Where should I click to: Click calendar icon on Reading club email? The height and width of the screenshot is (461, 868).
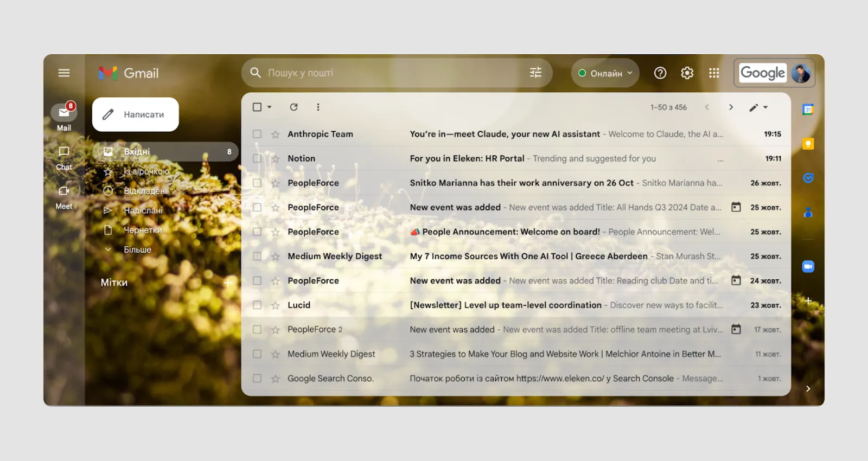click(x=736, y=280)
